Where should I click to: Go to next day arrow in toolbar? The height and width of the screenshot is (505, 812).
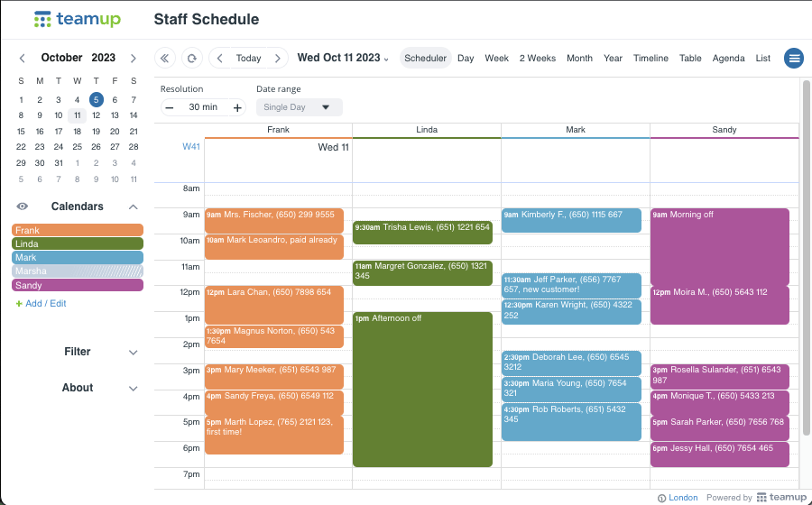(278, 58)
